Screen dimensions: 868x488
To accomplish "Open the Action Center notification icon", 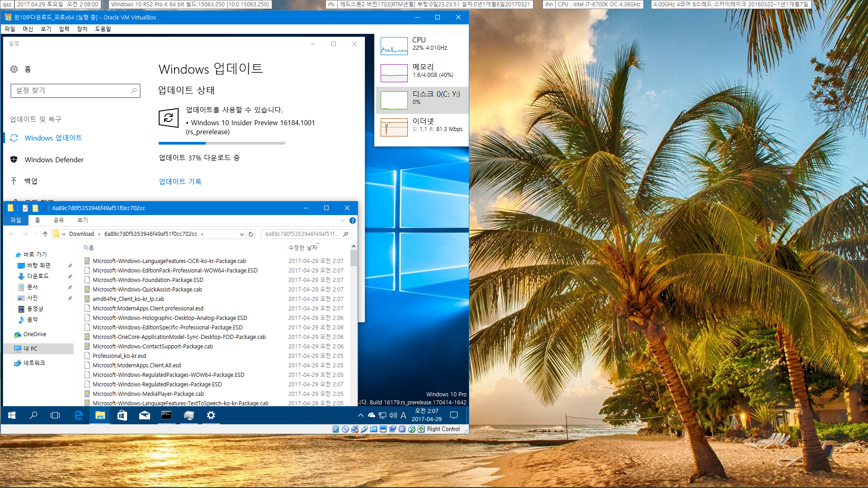I will click(x=454, y=415).
